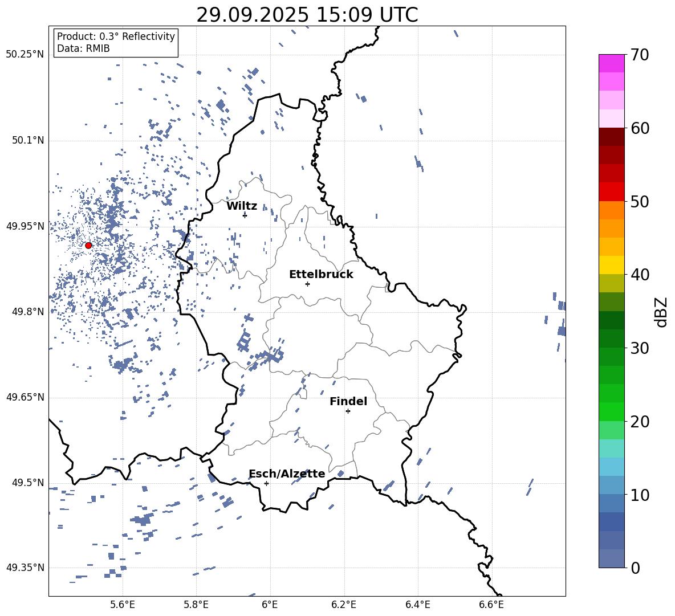Click the 30 tick label on colorbar
Screen dimensions: 675x616
click(640, 348)
